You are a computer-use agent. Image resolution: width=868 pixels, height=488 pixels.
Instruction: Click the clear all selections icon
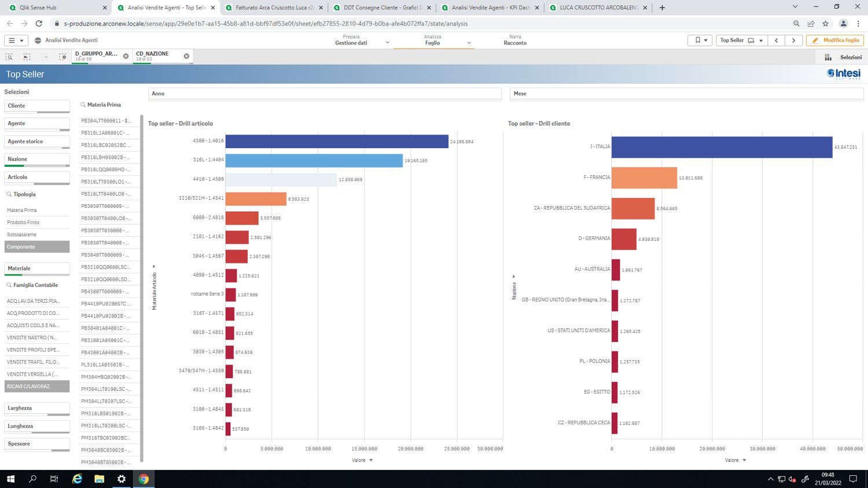click(62, 57)
